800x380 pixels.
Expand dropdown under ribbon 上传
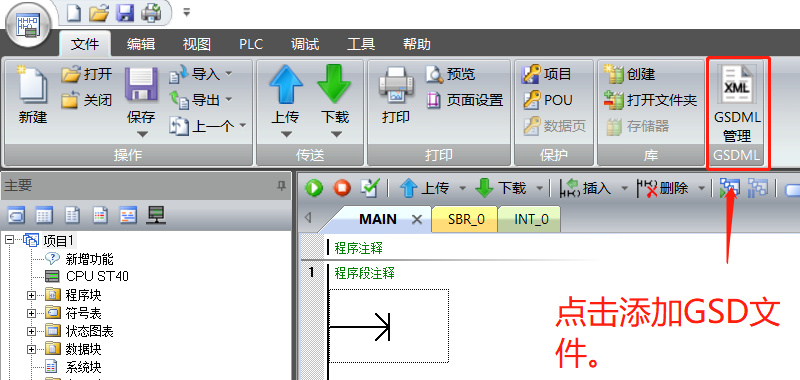click(286, 135)
